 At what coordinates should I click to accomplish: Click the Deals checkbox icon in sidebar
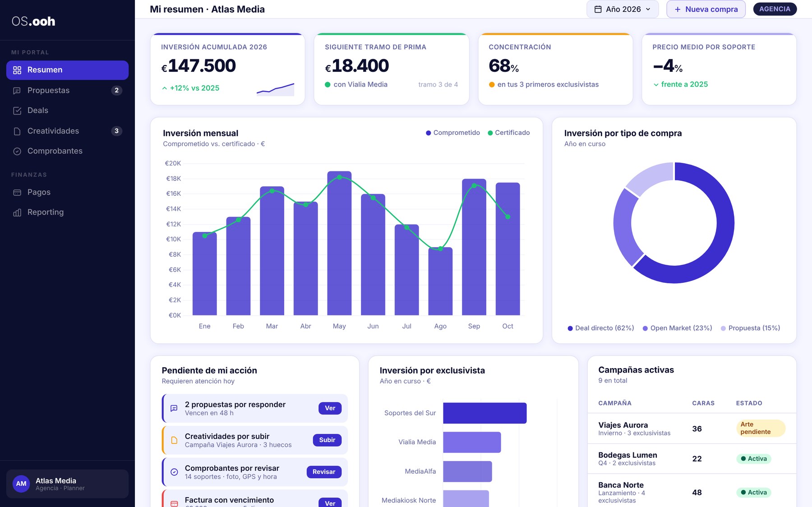(x=17, y=111)
